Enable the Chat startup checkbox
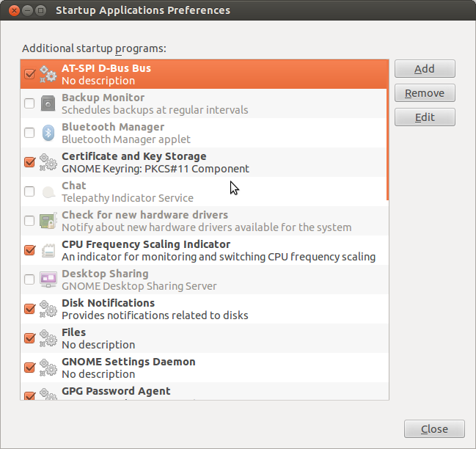This screenshot has height=449, width=476. 29,191
